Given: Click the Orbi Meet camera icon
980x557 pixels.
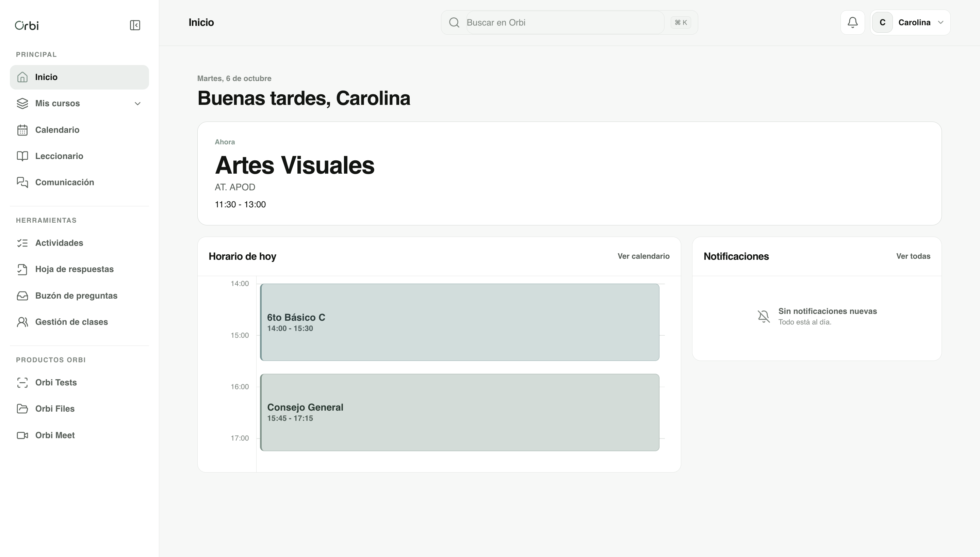Looking at the screenshot, I should (22, 435).
